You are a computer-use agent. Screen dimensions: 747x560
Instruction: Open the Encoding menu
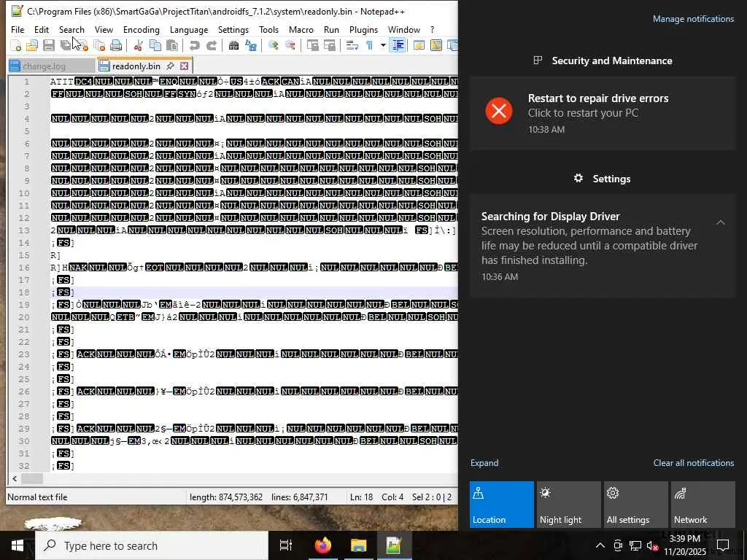click(x=141, y=29)
